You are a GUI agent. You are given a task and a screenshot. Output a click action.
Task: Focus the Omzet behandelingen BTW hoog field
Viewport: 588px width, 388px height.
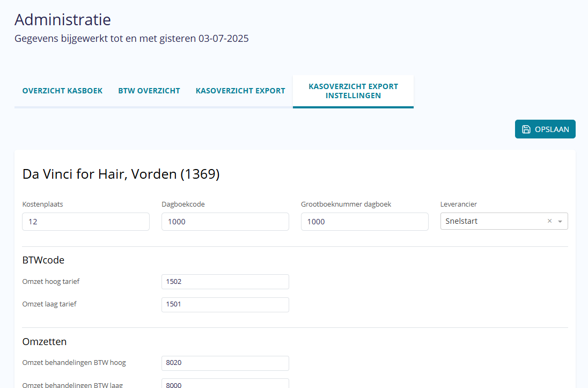tap(225, 363)
